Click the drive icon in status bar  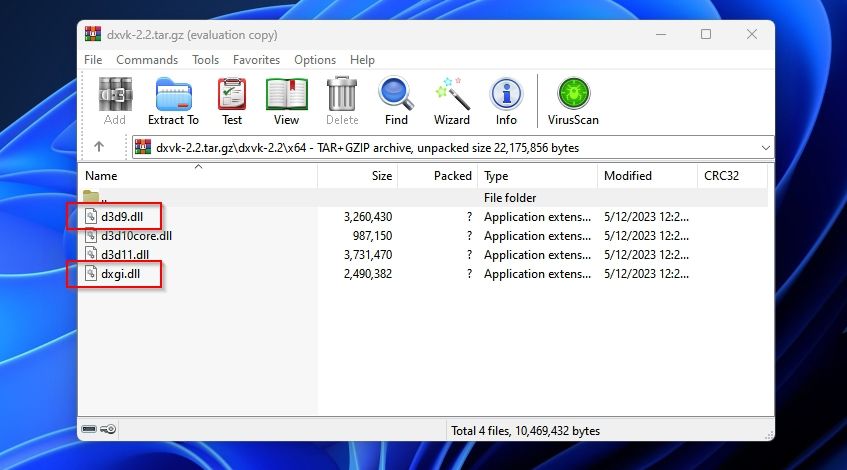pyautogui.click(x=89, y=429)
